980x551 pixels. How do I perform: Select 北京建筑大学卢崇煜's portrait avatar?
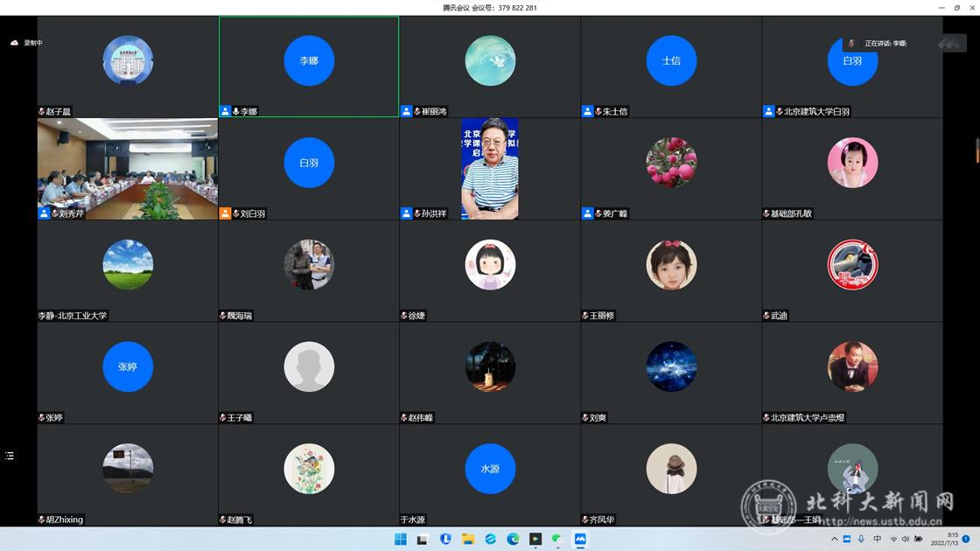852,366
